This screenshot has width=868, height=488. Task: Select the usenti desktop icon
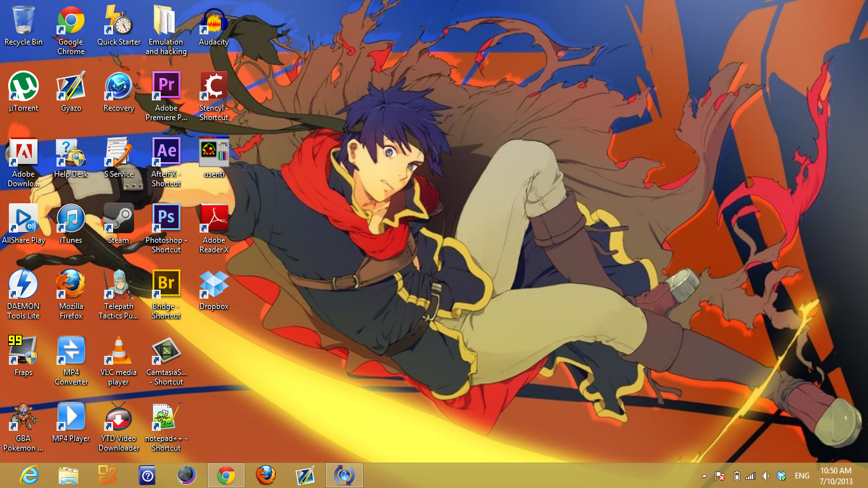point(214,158)
